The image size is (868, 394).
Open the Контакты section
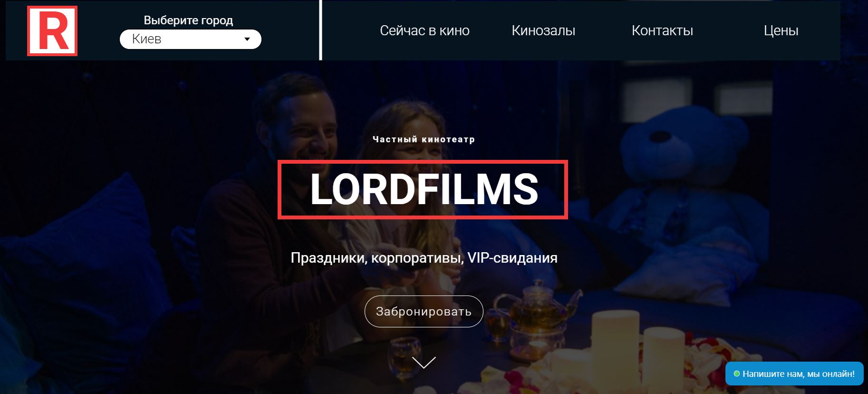[x=662, y=30]
